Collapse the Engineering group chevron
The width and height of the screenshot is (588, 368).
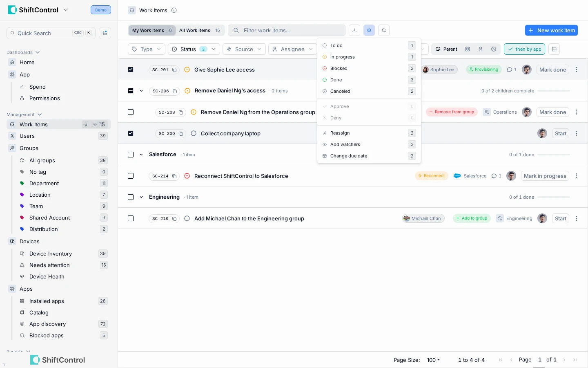coord(141,197)
